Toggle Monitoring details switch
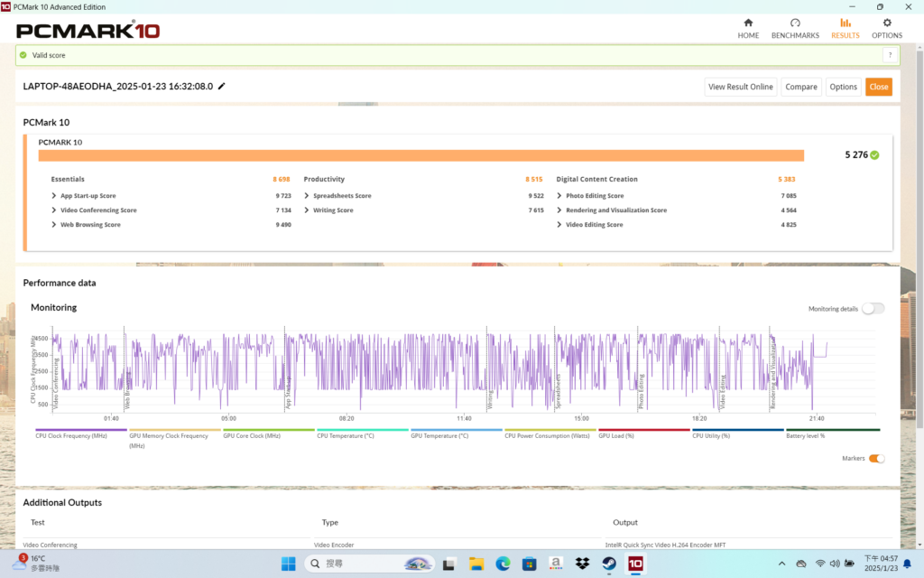 point(873,309)
